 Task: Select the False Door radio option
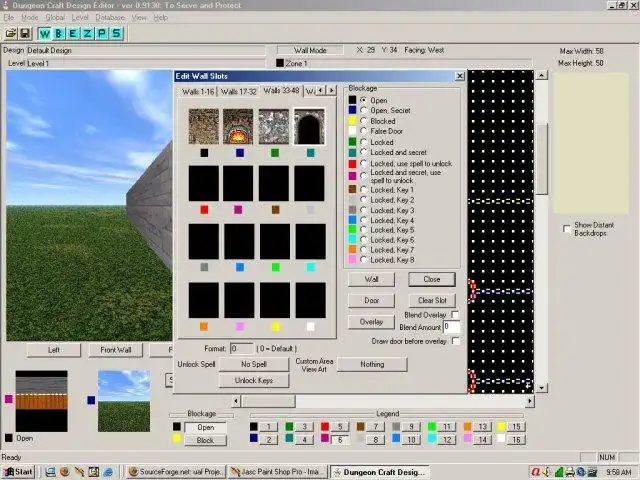point(363,131)
